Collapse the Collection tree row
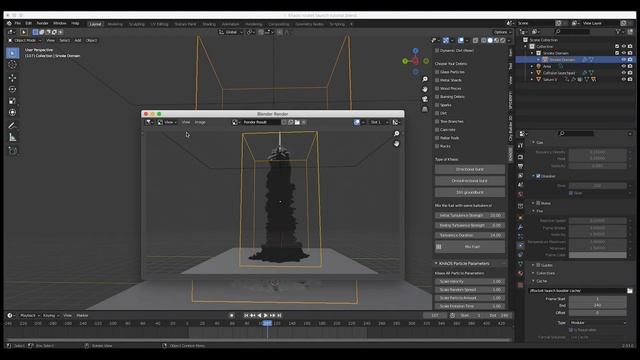 pos(526,47)
